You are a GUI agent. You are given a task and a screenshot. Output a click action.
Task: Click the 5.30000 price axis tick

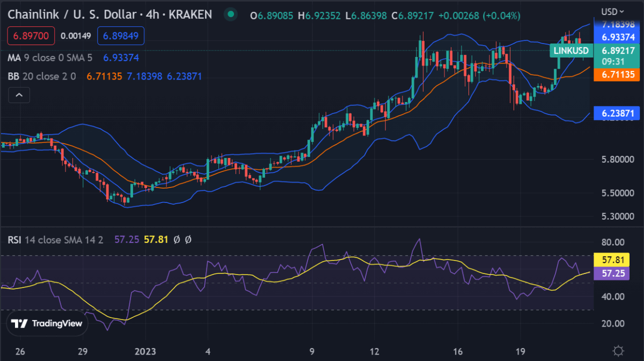(x=619, y=216)
